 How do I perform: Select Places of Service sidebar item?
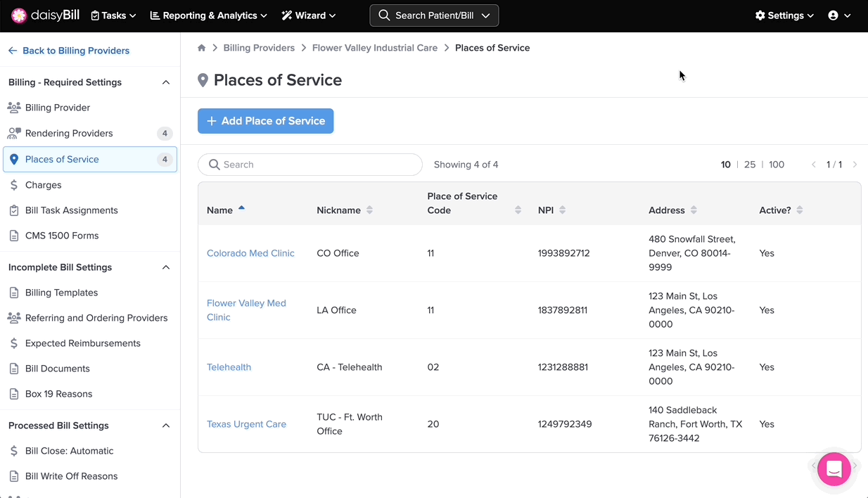pos(90,159)
